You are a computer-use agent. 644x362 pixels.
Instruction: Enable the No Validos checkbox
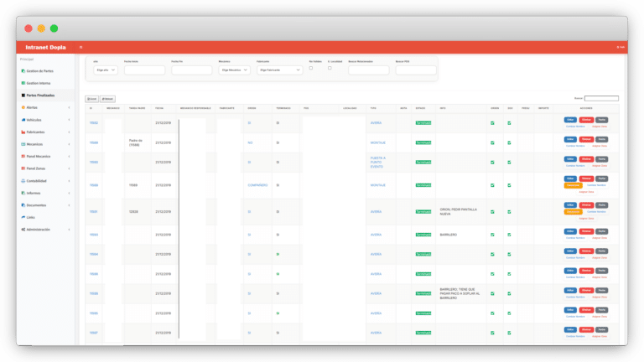coord(311,68)
